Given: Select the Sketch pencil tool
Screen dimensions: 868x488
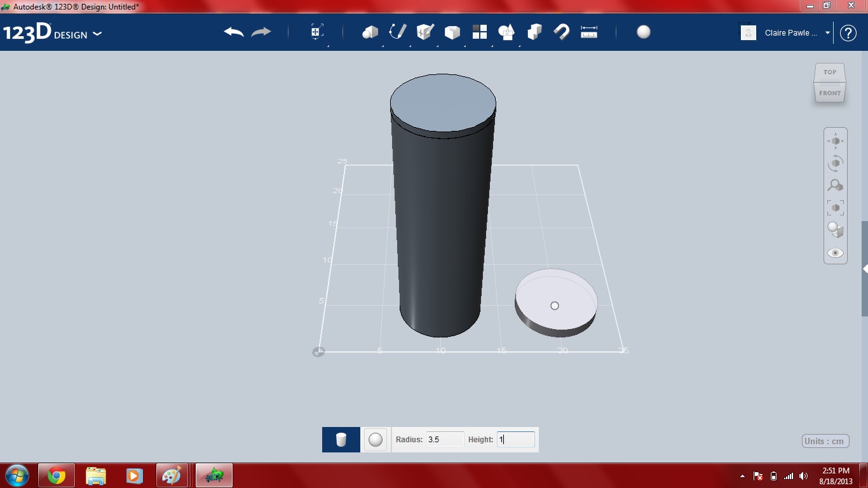Looking at the screenshot, I should click(398, 32).
